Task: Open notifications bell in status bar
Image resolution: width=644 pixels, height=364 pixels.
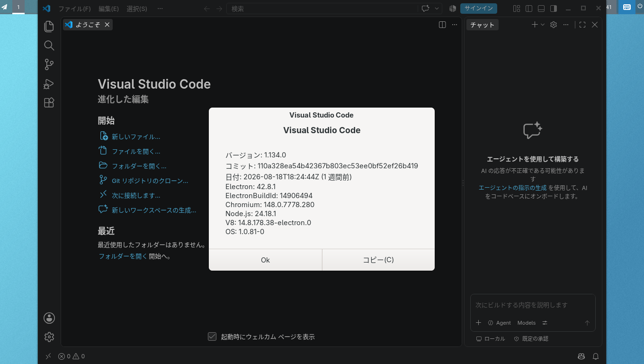Action: [596, 356]
